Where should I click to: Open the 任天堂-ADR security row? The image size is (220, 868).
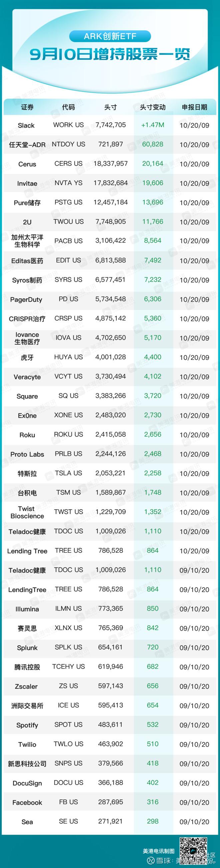[110, 144]
